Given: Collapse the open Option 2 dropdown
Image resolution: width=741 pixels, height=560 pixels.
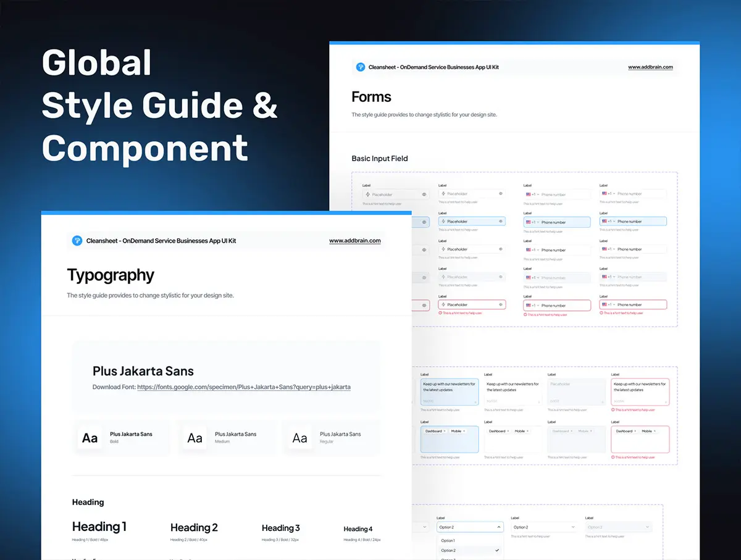Looking at the screenshot, I should coord(498,527).
